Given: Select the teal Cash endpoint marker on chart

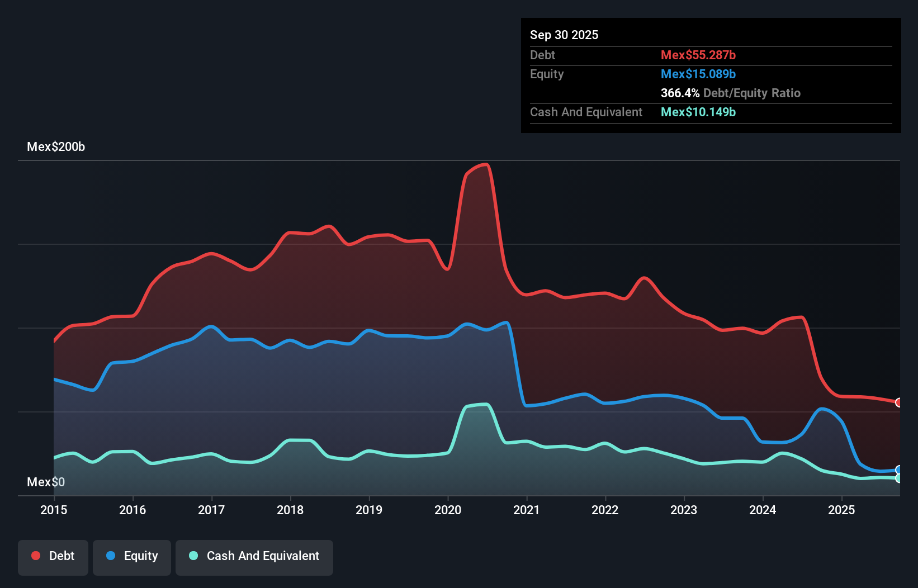Looking at the screenshot, I should [898, 479].
